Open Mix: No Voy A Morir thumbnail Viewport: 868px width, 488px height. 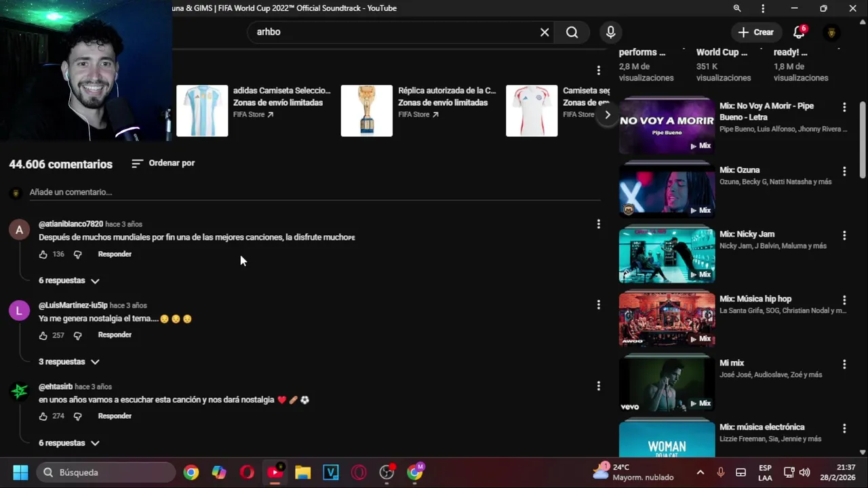(667, 127)
